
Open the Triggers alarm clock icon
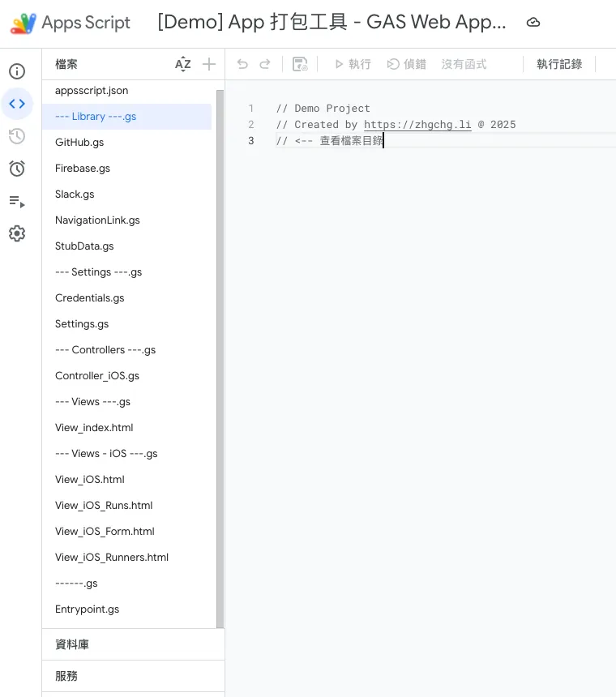tap(17, 169)
